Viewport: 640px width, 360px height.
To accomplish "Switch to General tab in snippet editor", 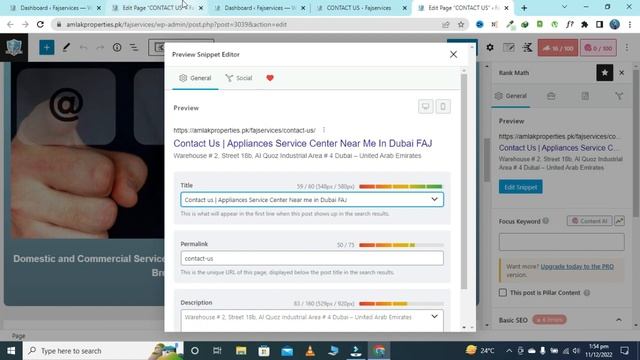I will [x=195, y=78].
